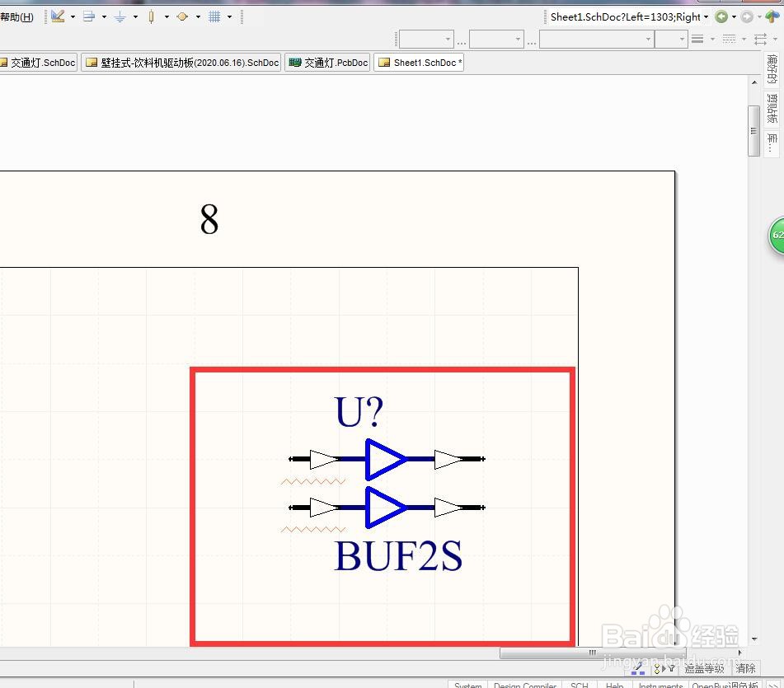Viewport: 784px width, 688px height.
Task: Open the Help panel button
Action: [614, 685]
